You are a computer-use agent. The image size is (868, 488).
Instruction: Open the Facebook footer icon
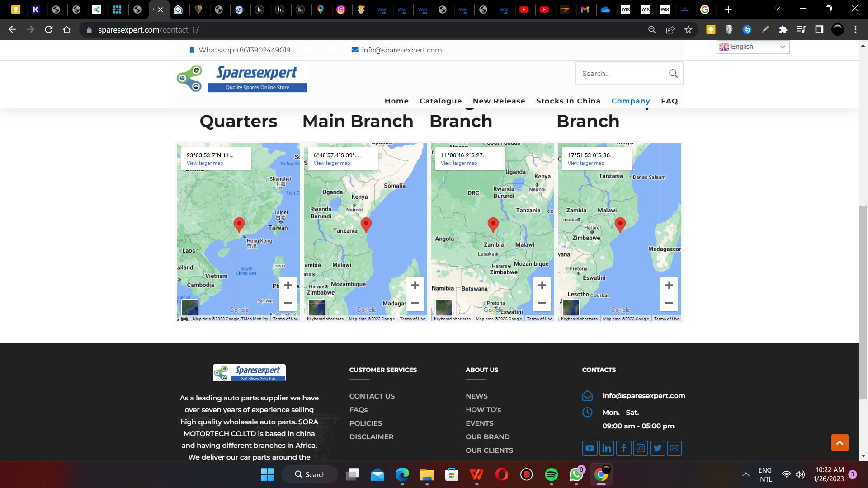(623, 448)
